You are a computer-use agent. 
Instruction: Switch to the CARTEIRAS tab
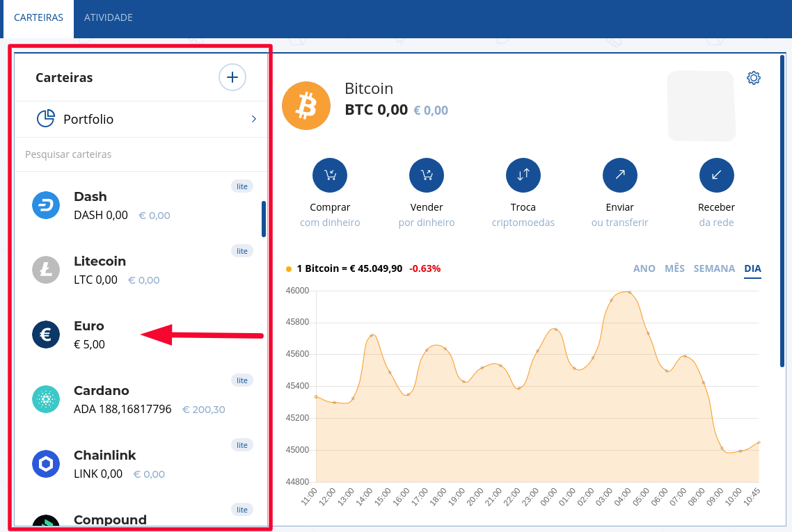[x=38, y=17]
